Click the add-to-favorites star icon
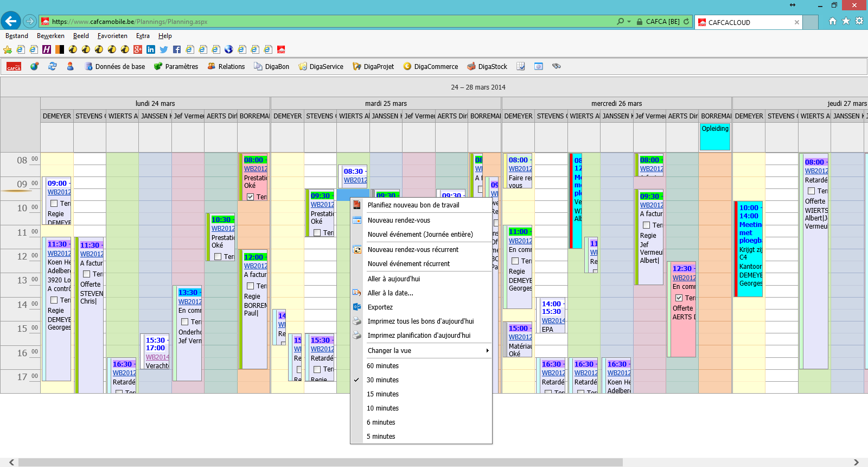Screen dimensions: 868x467 coord(8,49)
